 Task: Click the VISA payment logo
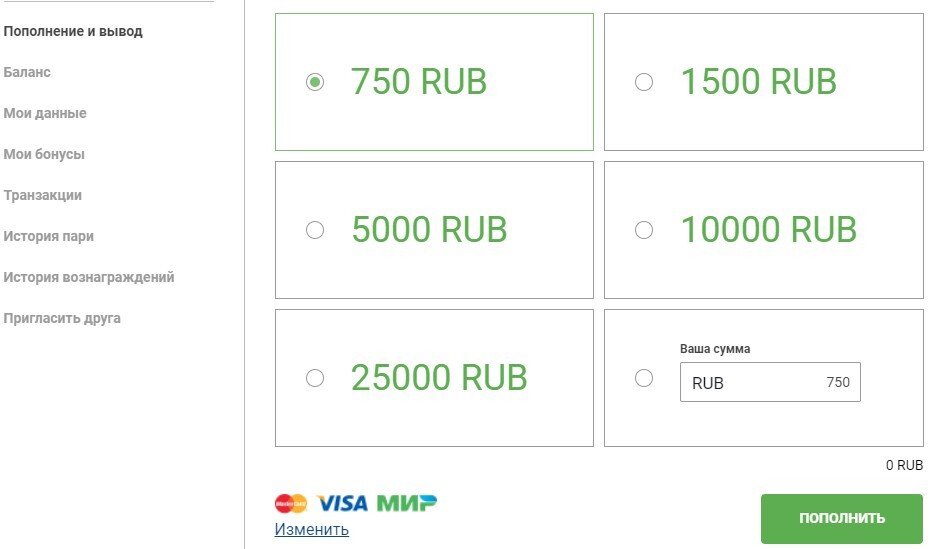[342, 503]
